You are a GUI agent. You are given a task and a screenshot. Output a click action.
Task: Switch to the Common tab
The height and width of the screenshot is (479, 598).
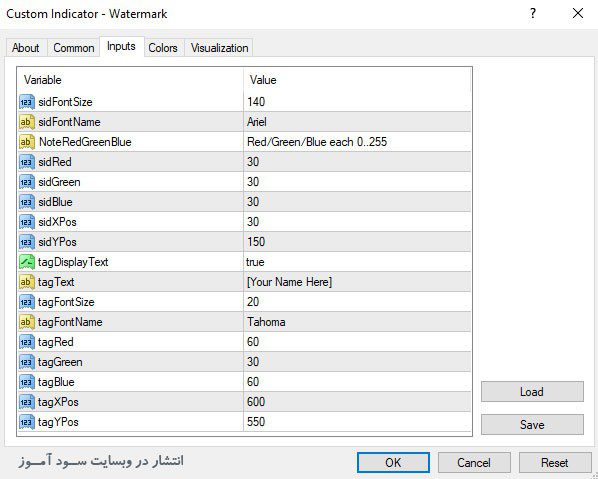[x=74, y=48]
